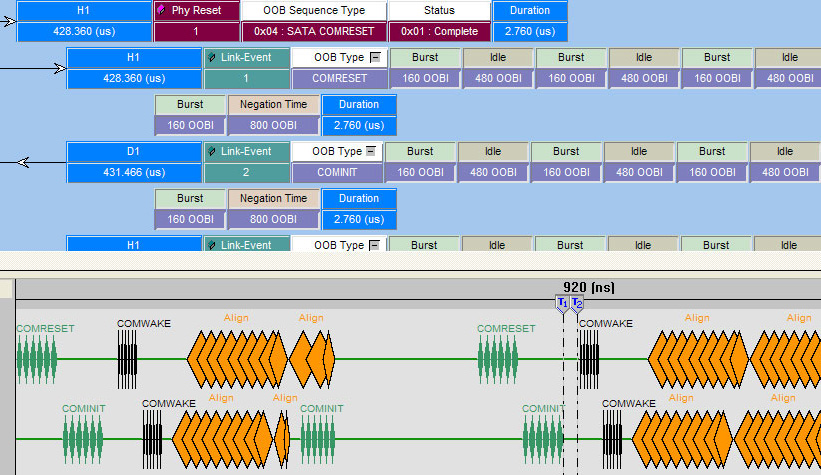The height and width of the screenshot is (475, 821).
Task: Select the COMINIT OOB type cell
Action: point(337,172)
